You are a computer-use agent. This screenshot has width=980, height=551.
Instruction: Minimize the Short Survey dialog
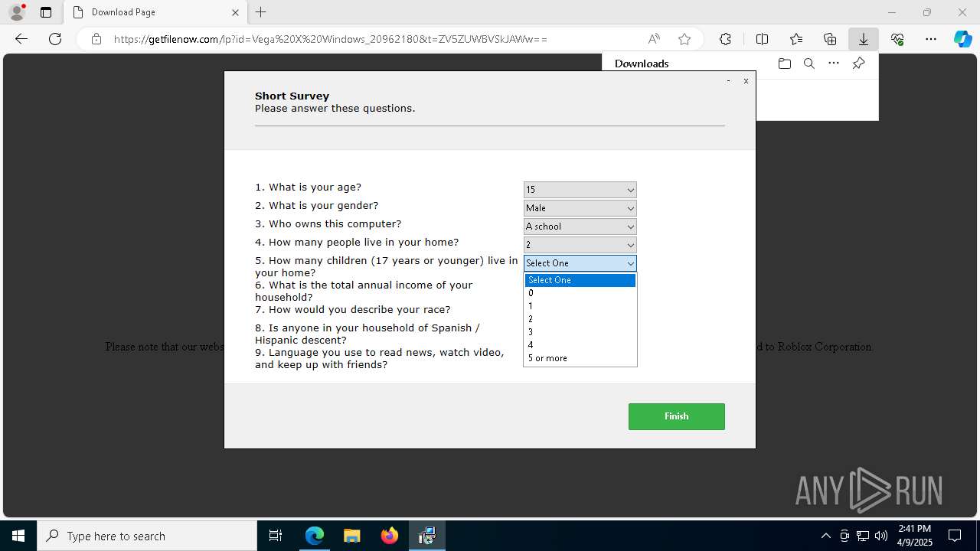click(728, 81)
